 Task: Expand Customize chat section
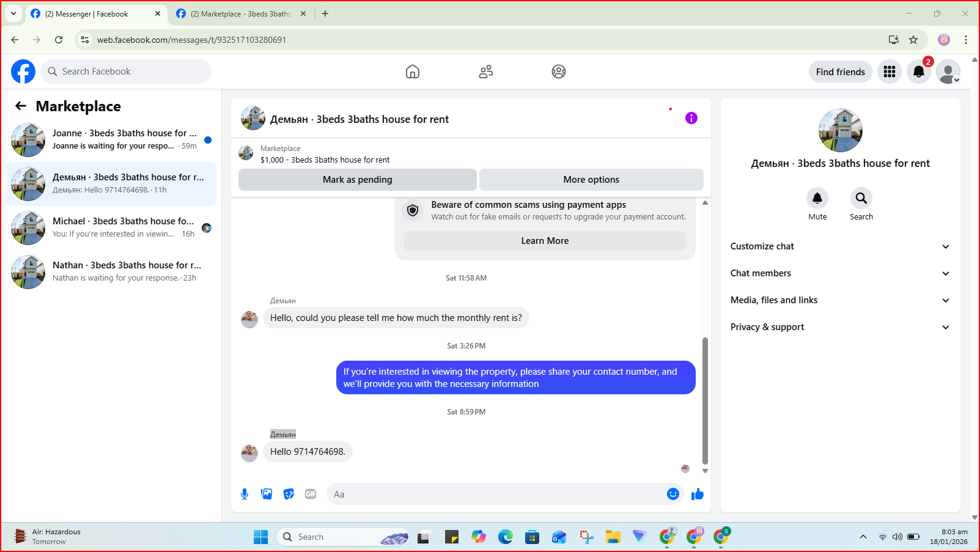click(x=841, y=246)
